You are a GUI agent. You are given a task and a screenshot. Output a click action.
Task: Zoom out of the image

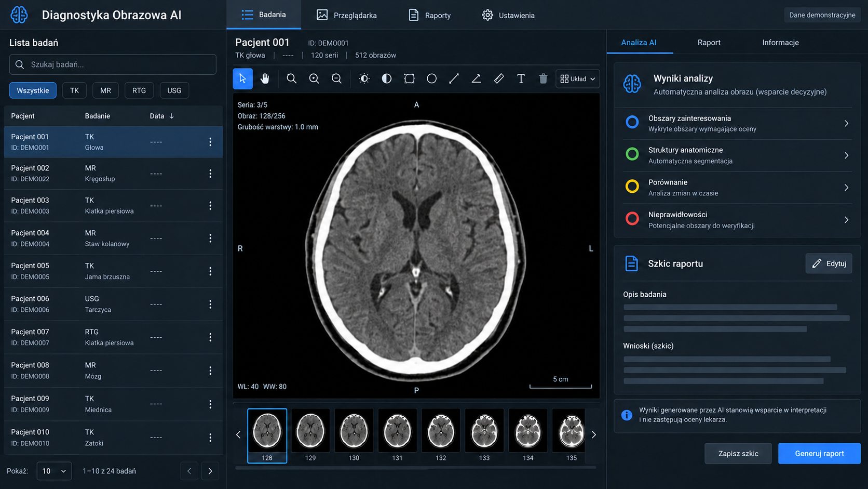pyautogui.click(x=336, y=78)
